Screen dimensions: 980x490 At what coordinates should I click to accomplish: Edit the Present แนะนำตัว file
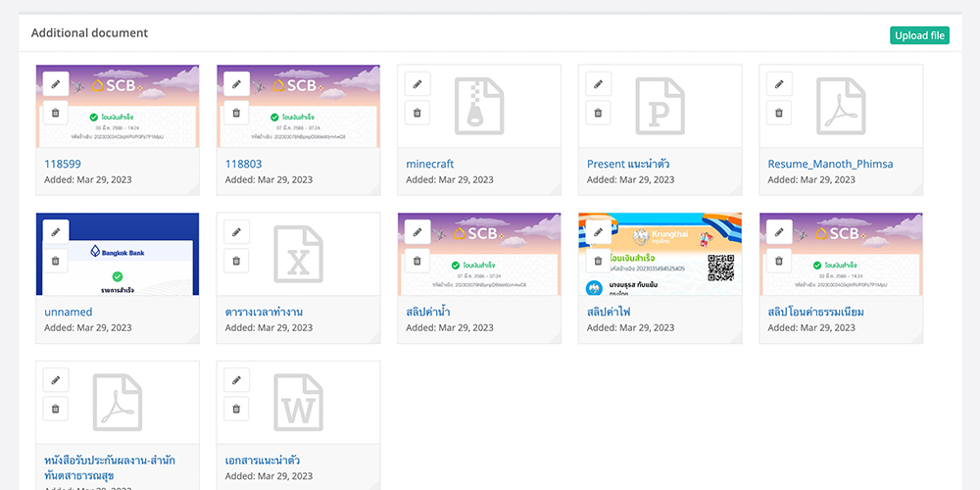coord(599,84)
